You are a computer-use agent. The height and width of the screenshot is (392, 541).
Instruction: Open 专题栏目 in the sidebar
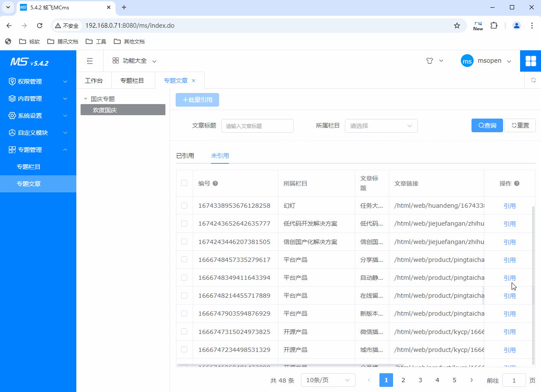[x=29, y=167]
